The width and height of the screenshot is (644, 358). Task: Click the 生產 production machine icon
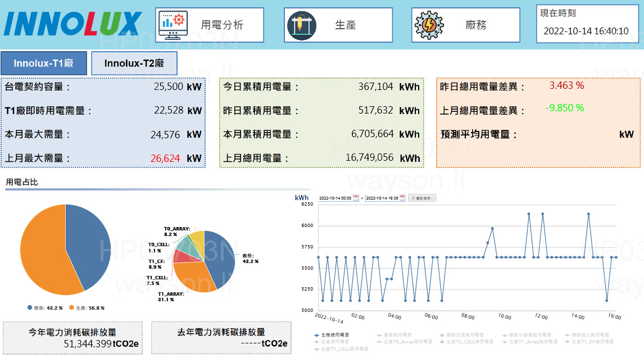[302, 25]
